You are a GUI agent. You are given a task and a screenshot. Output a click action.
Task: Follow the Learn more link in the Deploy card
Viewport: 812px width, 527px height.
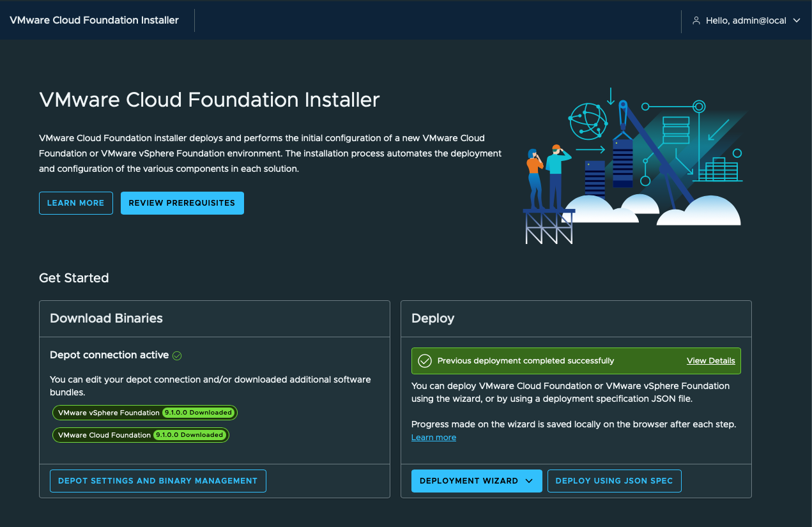(x=434, y=438)
